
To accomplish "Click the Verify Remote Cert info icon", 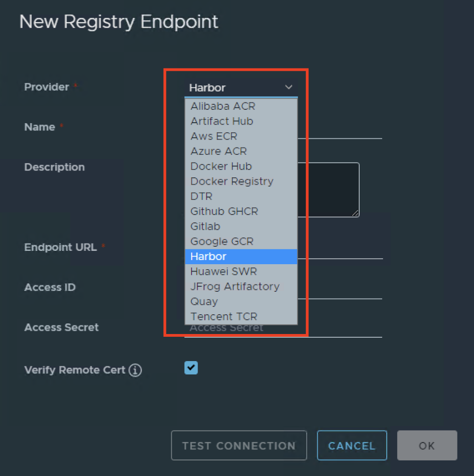I will [x=135, y=370].
